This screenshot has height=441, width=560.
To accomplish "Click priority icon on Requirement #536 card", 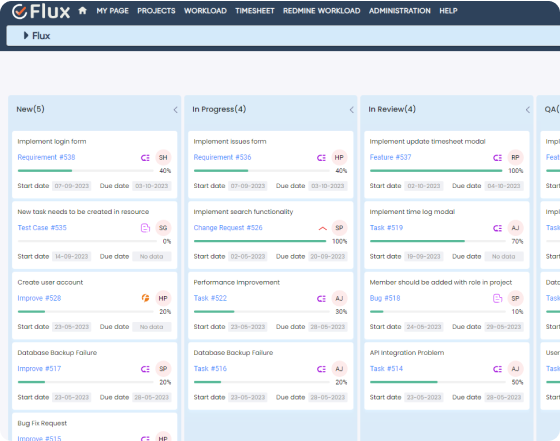I will (x=321, y=157).
